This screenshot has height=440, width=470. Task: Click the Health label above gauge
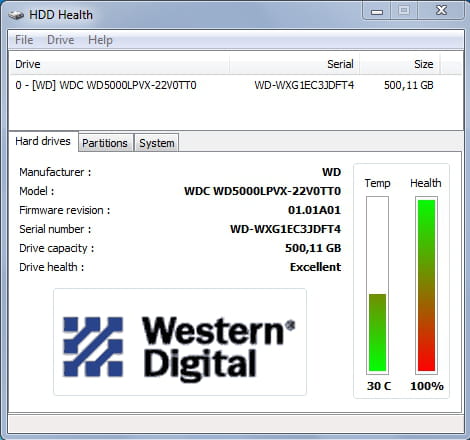coord(426,183)
